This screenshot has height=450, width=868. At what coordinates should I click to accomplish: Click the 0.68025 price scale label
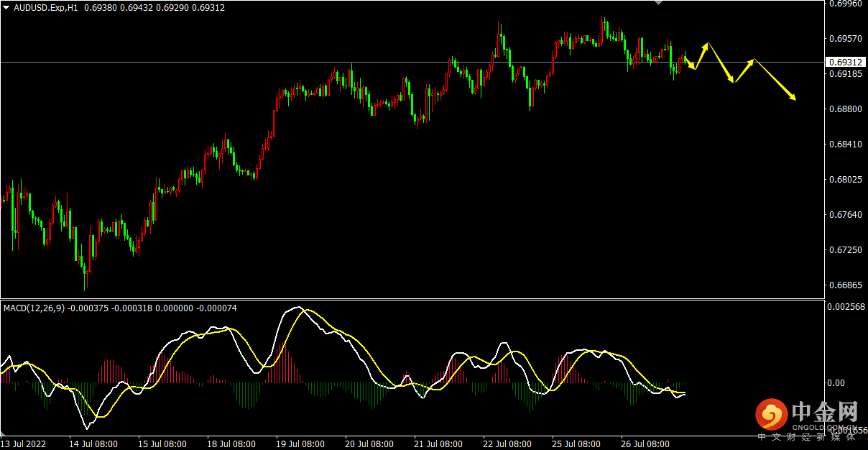[x=845, y=180]
